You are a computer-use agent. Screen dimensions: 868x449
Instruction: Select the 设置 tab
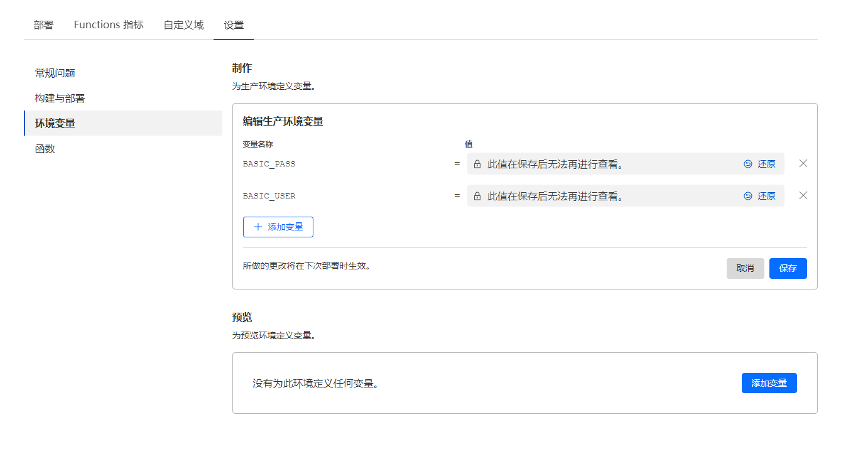point(234,25)
